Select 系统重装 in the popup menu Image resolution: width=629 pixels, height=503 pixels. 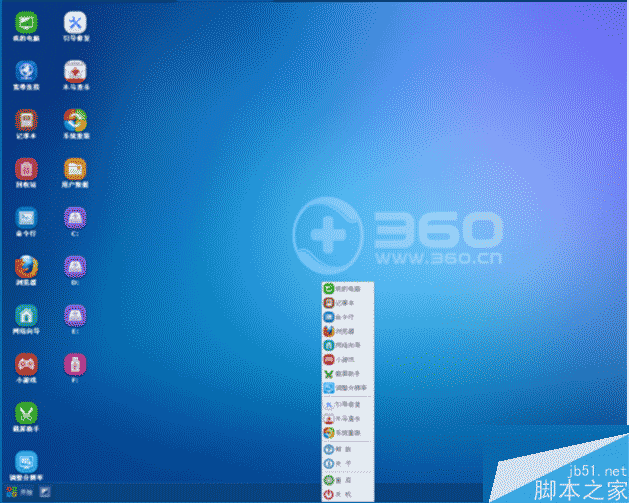pos(343,433)
